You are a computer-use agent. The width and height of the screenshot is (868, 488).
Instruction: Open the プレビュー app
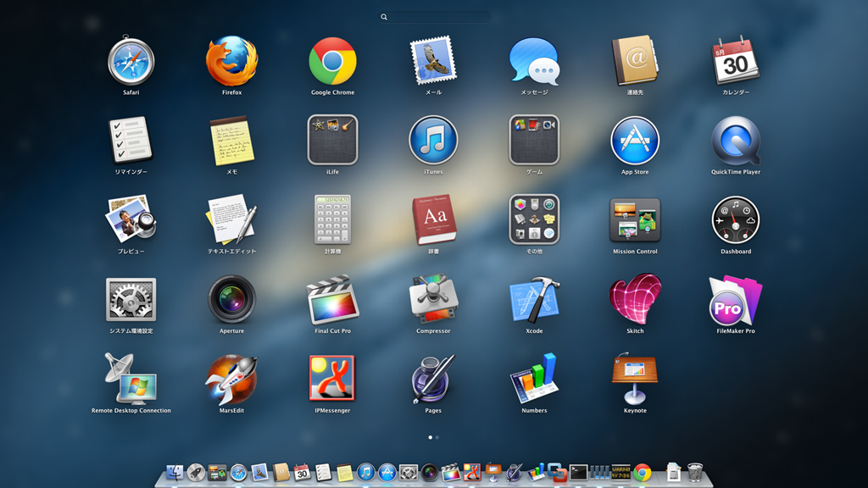(131, 219)
